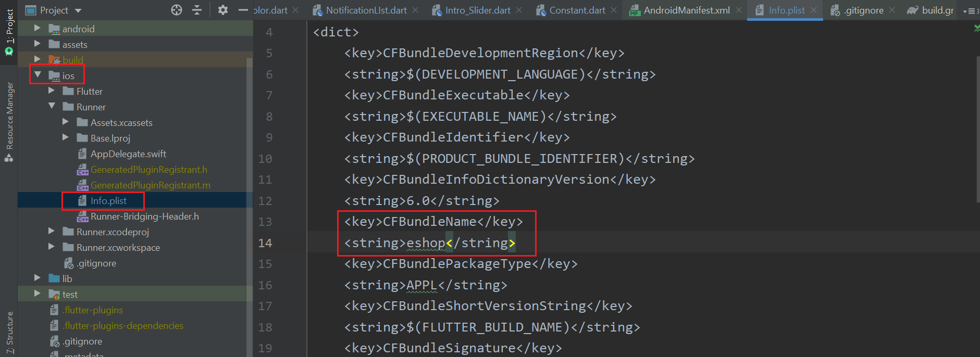Click the collapse all icon in Project panel
This screenshot has height=357, width=980.
click(197, 10)
